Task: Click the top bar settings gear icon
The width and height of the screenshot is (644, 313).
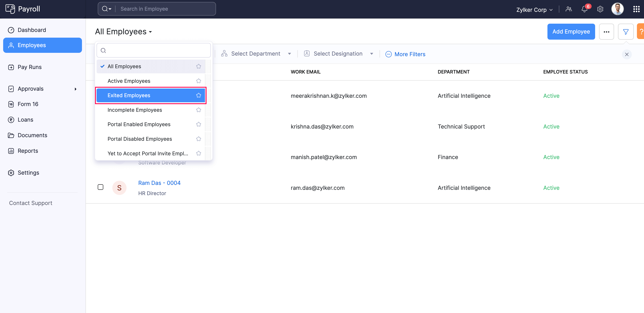Action: click(600, 9)
